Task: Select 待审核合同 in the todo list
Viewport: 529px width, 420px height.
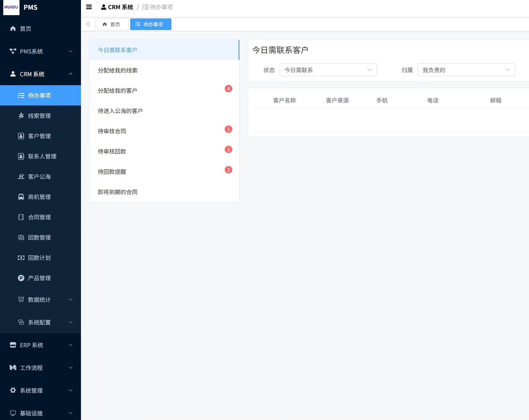Action: [x=112, y=131]
